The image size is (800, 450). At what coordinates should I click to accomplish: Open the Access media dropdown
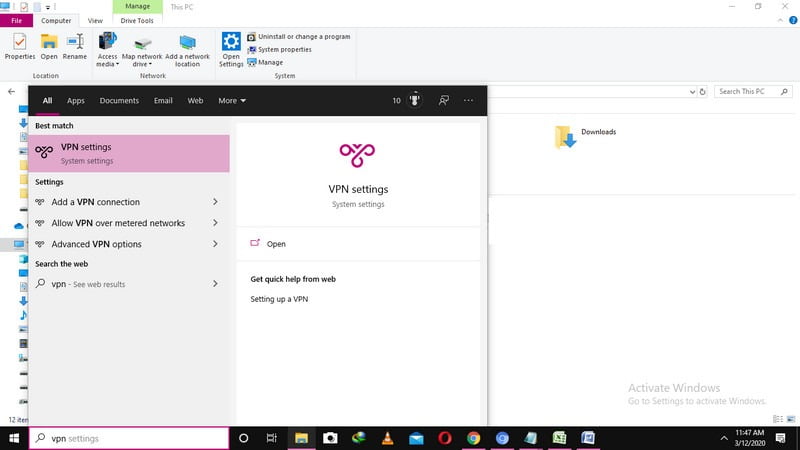click(x=107, y=50)
